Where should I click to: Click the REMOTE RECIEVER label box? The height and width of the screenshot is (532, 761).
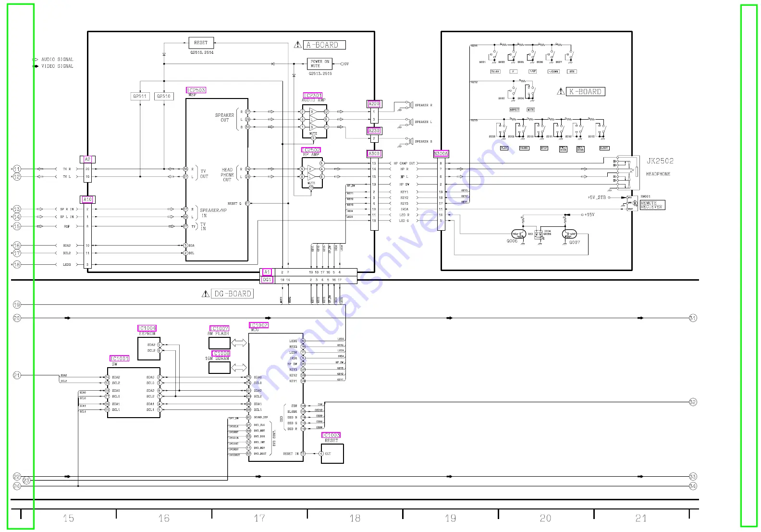[x=652, y=205]
